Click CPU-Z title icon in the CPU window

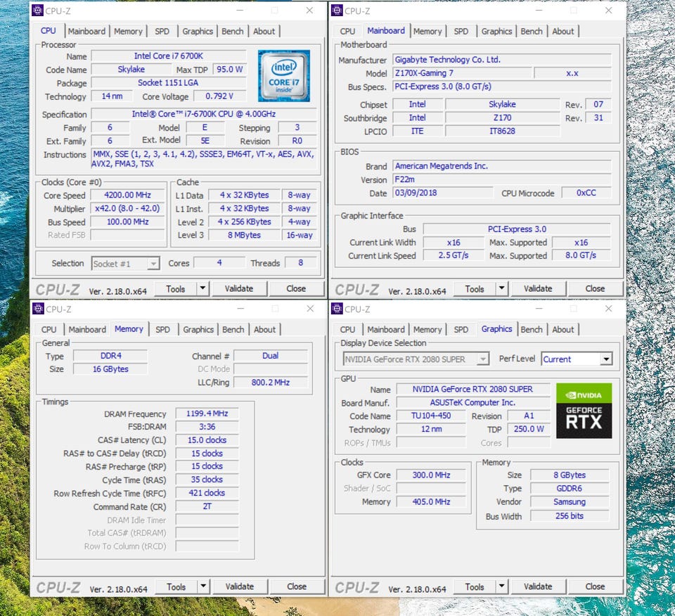[x=37, y=11]
